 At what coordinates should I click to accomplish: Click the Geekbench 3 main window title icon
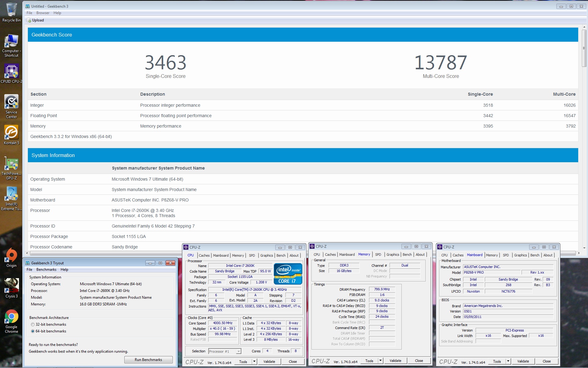tap(28, 6)
